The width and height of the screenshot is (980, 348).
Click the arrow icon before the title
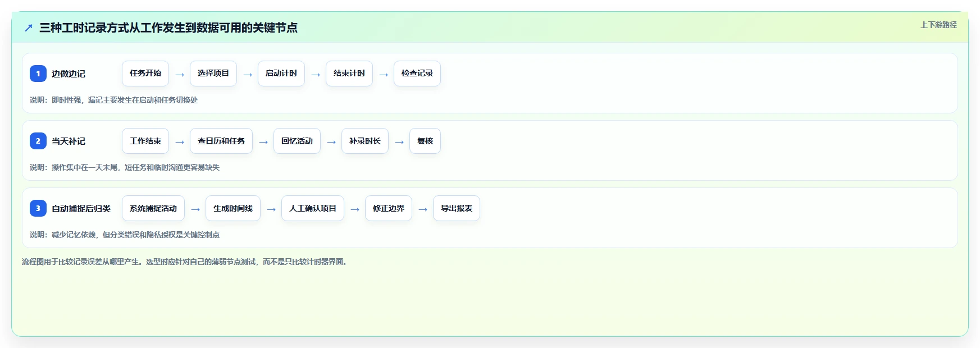[29, 28]
